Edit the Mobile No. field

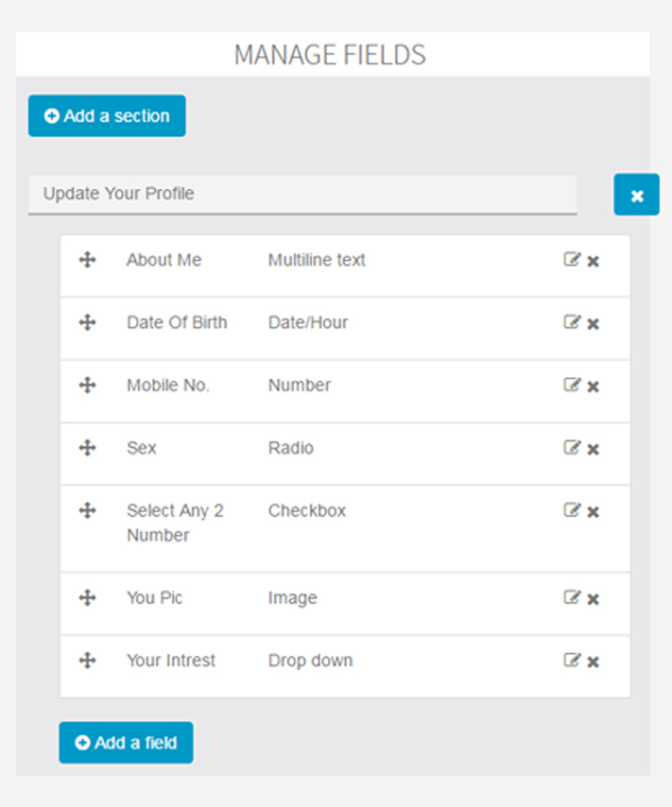[x=572, y=385]
